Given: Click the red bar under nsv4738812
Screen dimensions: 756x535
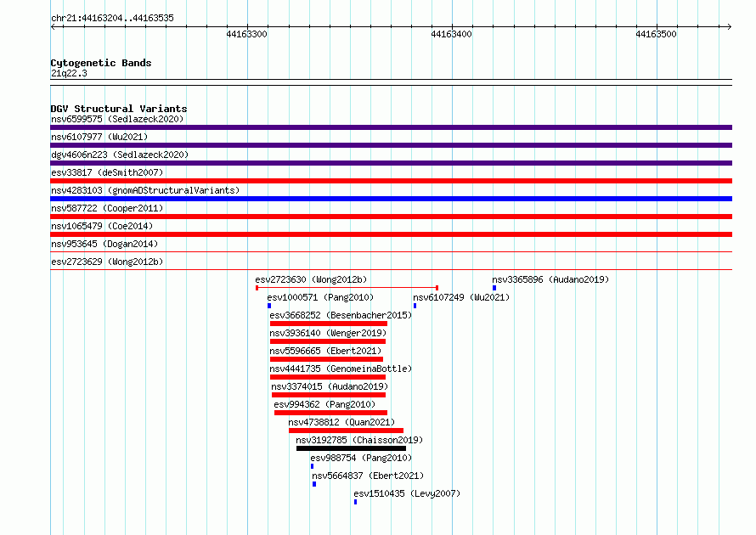Looking at the screenshot, I should [347, 431].
